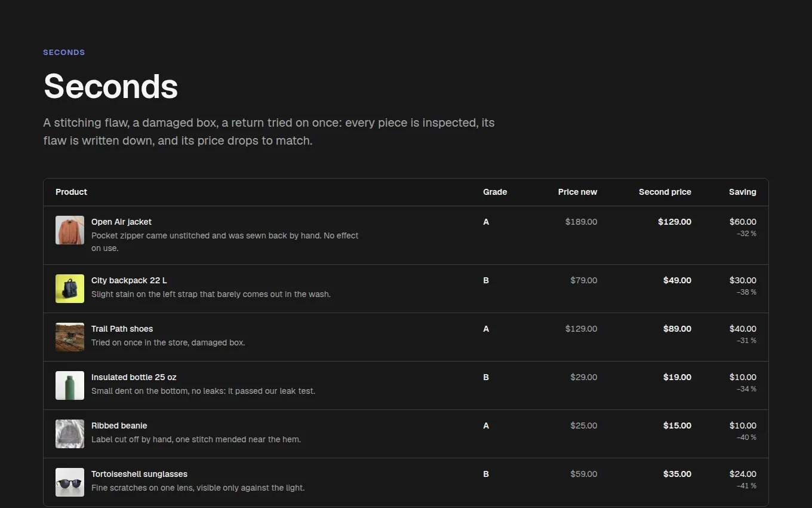
Task: Click the beanie's label cut off description
Action: tap(196, 439)
